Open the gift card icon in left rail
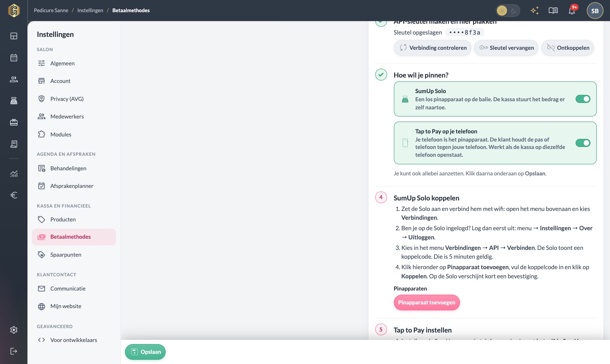 pos(14,122)
